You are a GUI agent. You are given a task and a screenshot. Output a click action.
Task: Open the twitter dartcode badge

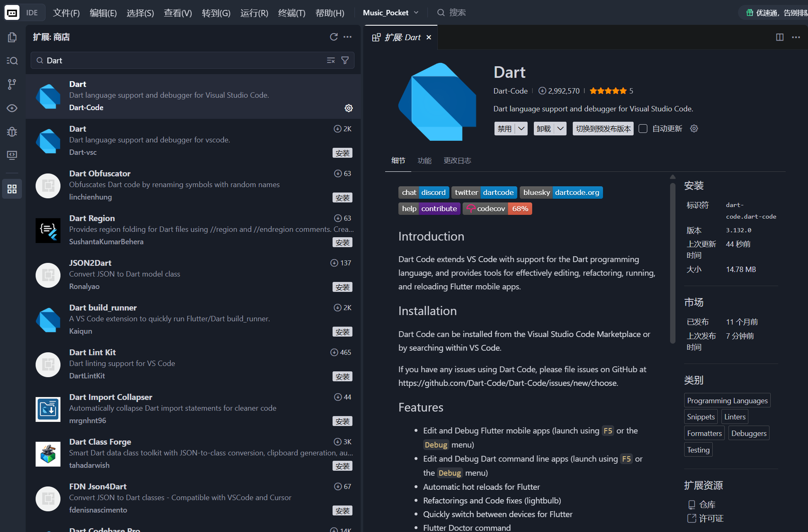pos(484,193)
